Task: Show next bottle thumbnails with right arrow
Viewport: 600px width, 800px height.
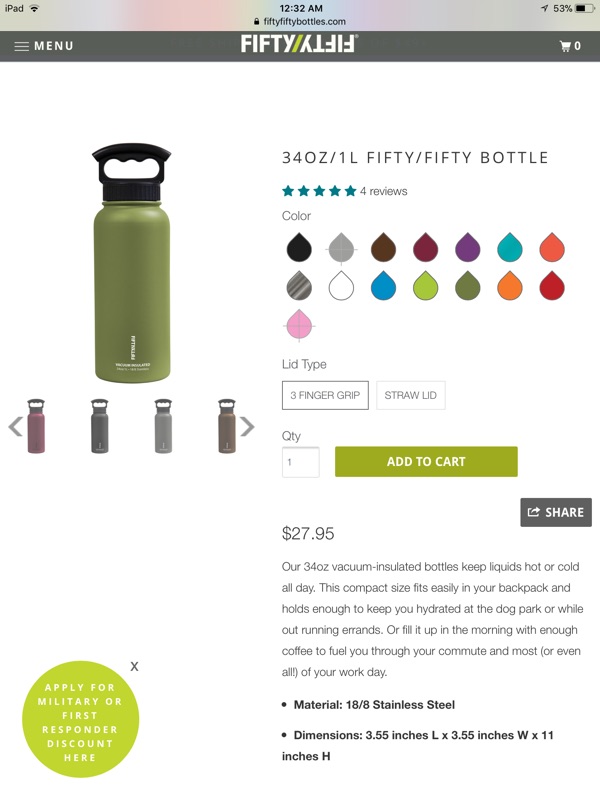Action: pos(247,427)
